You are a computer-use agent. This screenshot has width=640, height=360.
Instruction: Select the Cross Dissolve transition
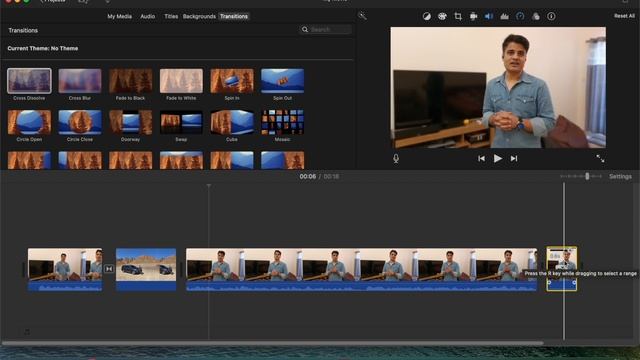point(29,81)
